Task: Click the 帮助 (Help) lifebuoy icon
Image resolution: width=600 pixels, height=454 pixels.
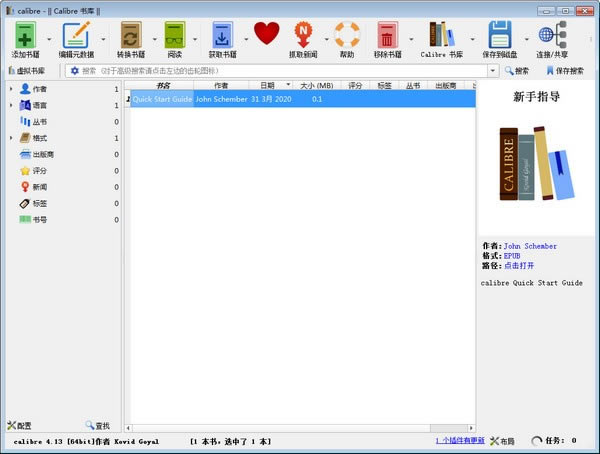Action: point(347,35)
